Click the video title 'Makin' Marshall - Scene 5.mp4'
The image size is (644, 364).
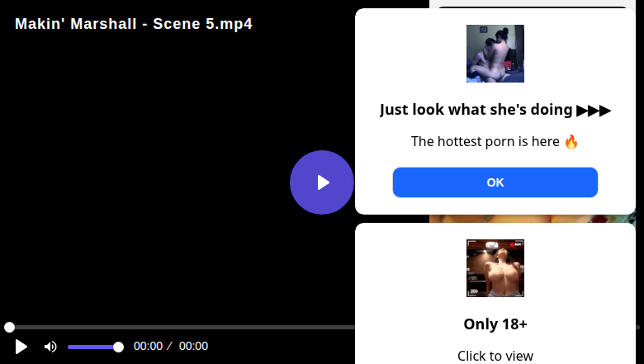[134, 24]
